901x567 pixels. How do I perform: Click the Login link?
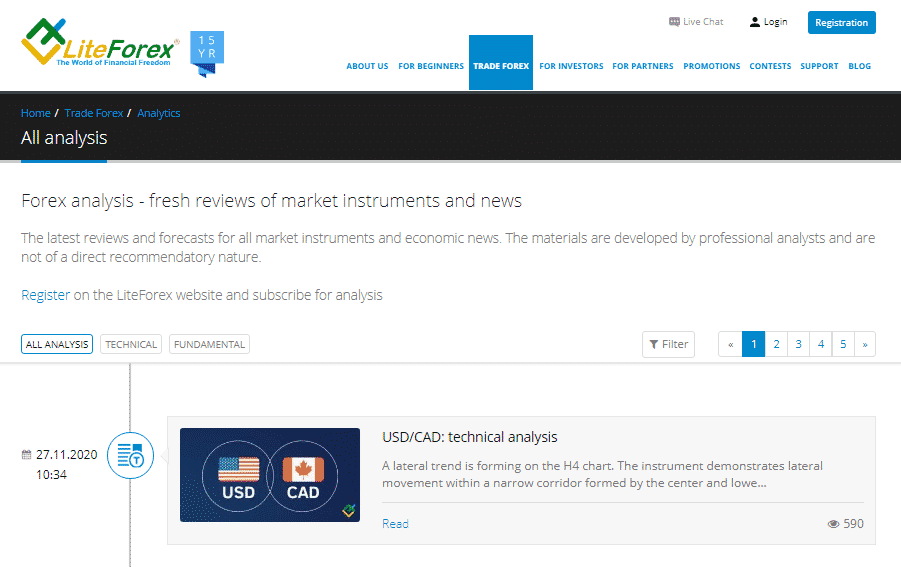click(768, 22)
